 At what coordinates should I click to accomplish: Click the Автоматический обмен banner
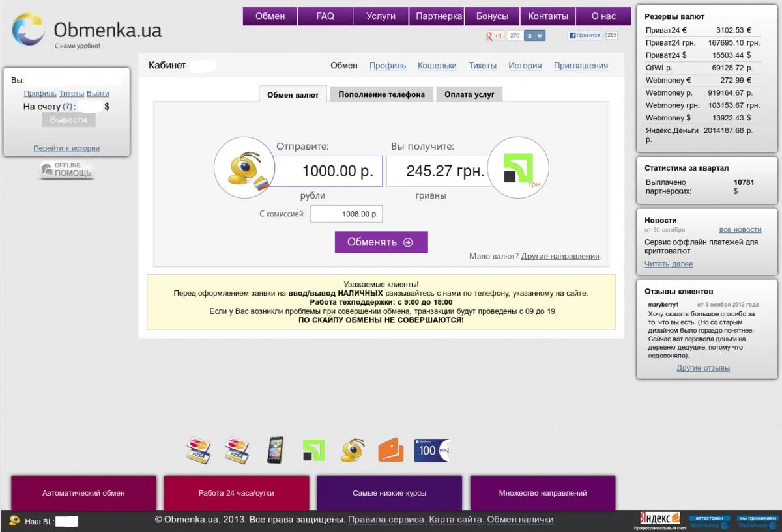click(x=83, y=493)
